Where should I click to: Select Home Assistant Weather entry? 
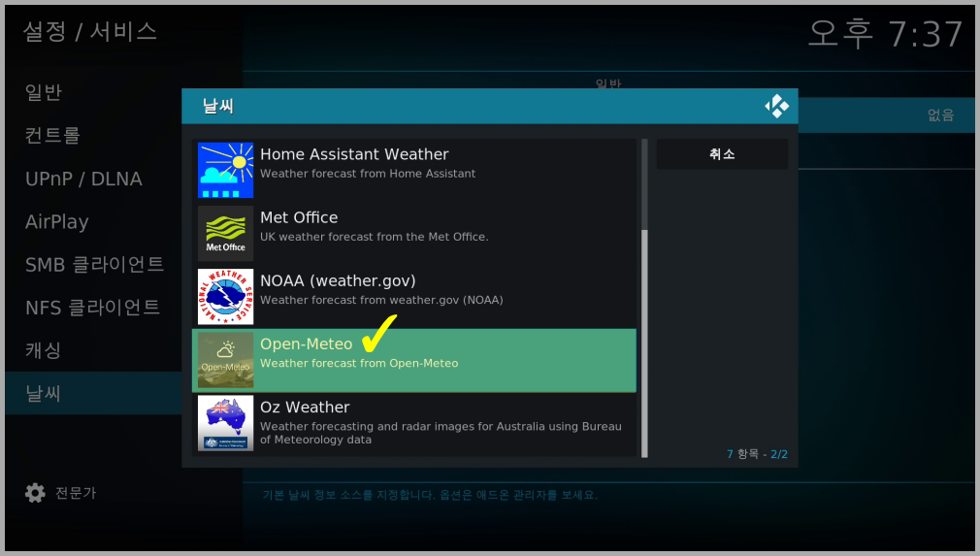coord(413,171)
